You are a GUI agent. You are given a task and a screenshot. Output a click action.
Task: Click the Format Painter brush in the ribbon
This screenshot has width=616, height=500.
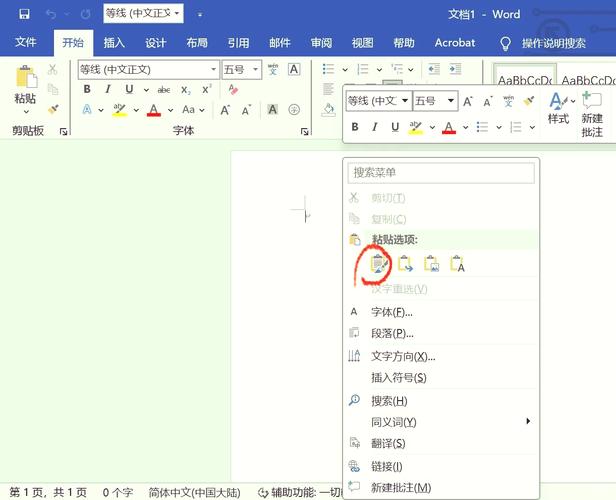pyautogui.click(x=53, y=109)
